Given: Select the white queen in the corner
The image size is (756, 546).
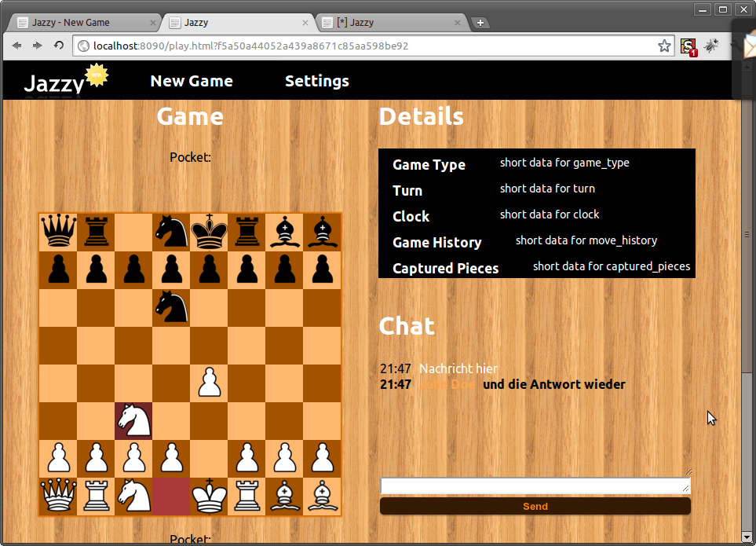Looking at the screenshot, I should 58,496.
